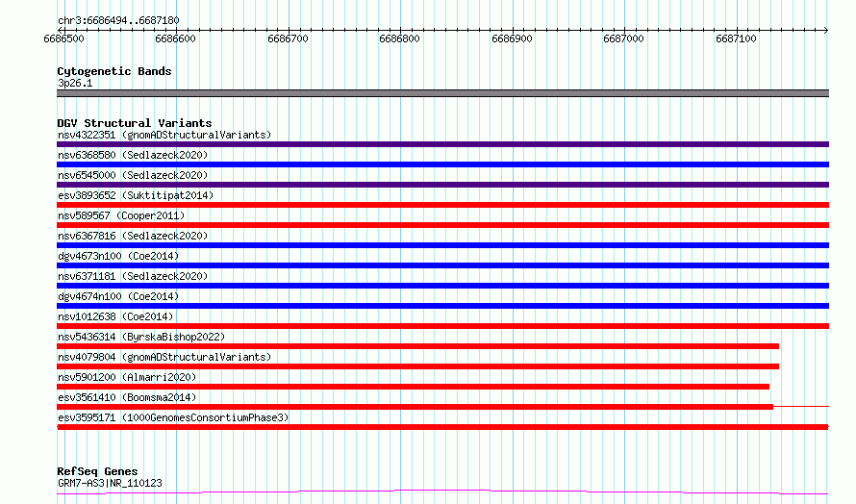Select the red nsv5901200 variant bar

[414, 387]
